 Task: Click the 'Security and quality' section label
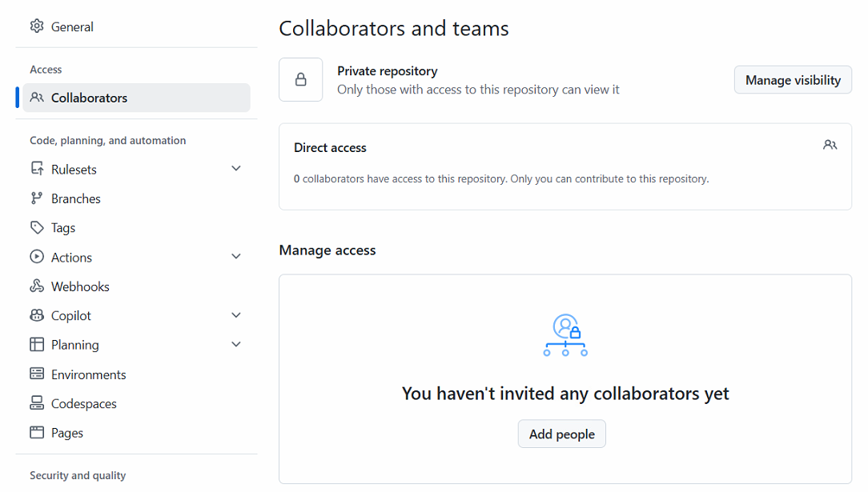pos(78,475)
